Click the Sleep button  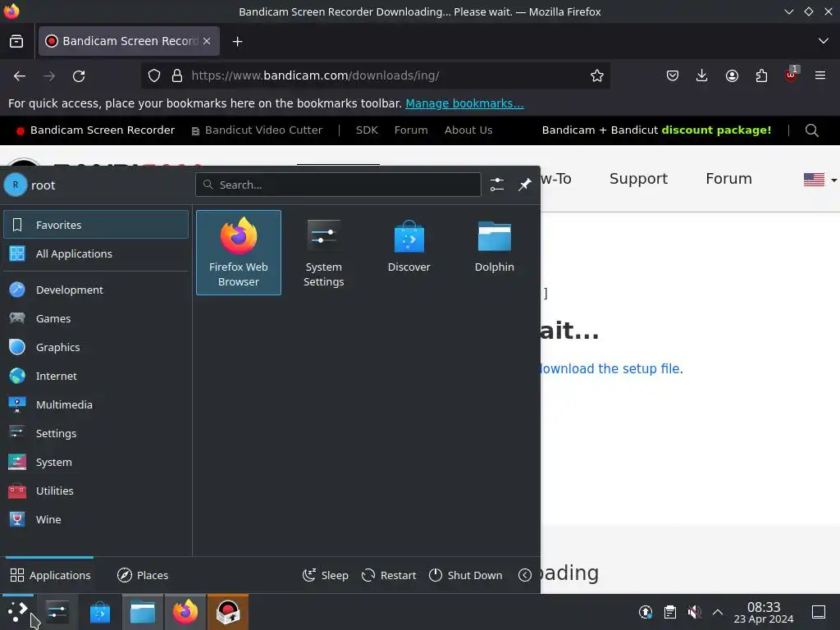pos(325,575)
